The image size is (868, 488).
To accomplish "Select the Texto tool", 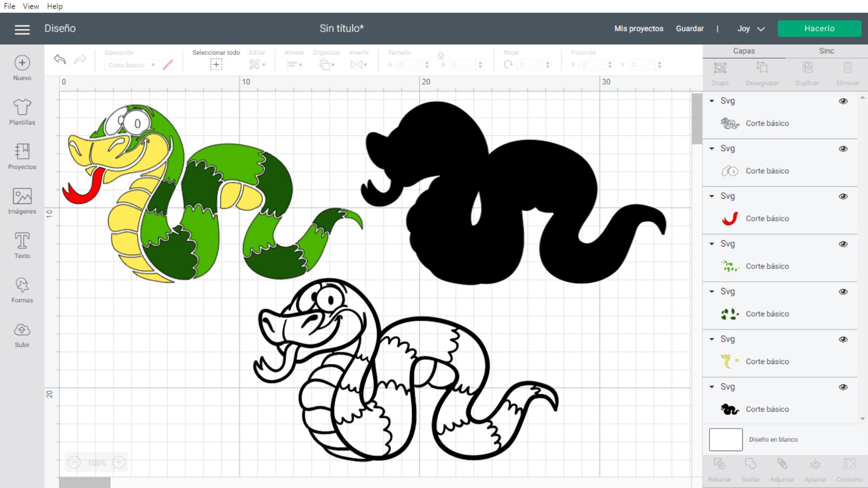I will [x=22, y=244].
